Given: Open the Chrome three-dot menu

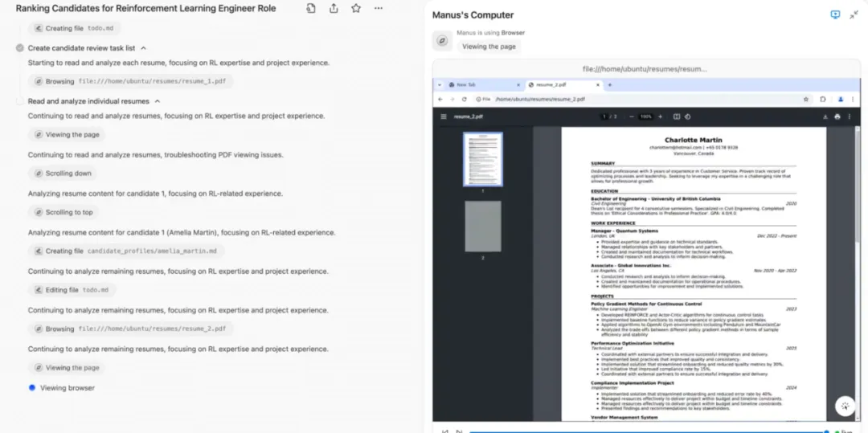Looking at the screenshot, I should point(853,100).
